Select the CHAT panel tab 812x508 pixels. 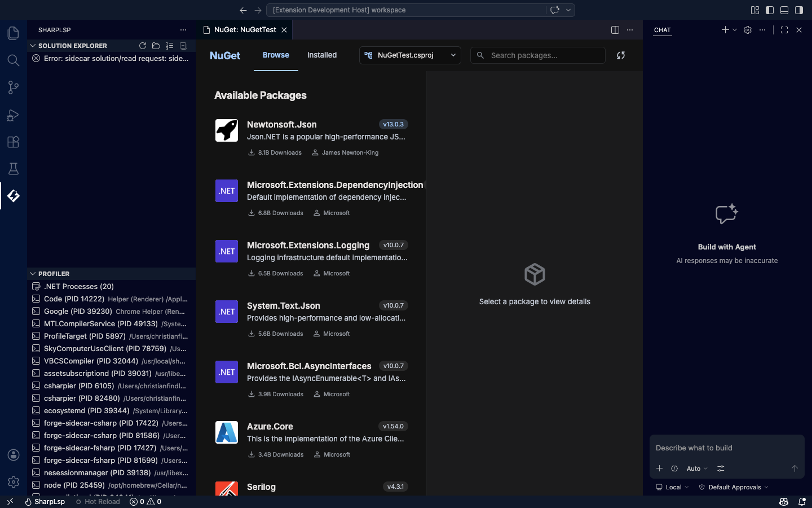(663, 30)
